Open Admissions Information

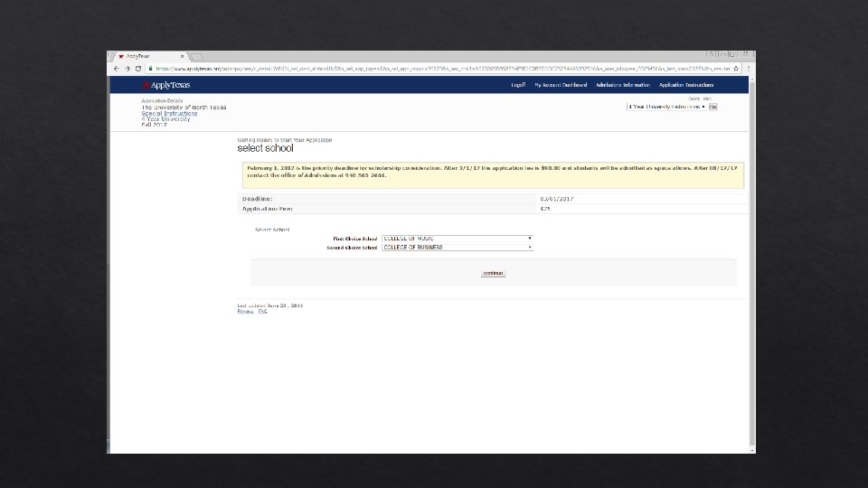click(623, 85)
